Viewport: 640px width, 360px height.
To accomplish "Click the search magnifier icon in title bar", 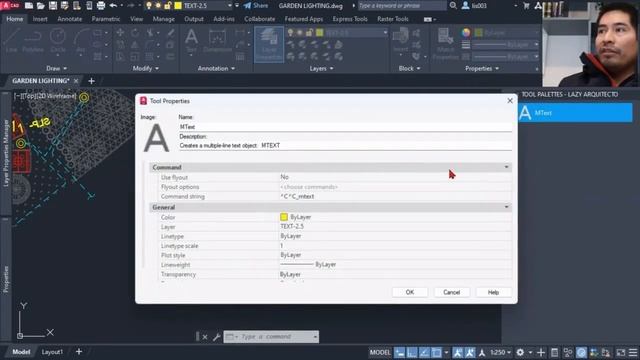I will coord(453,5).
